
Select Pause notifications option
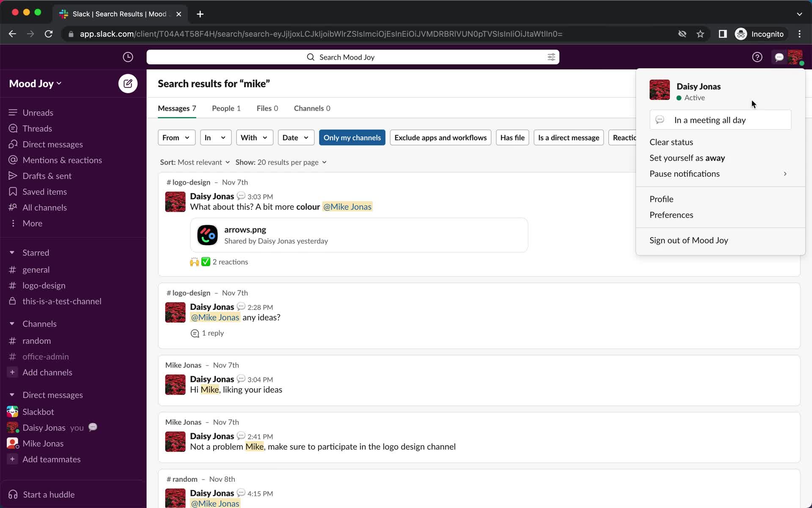[x=685, y=174]
